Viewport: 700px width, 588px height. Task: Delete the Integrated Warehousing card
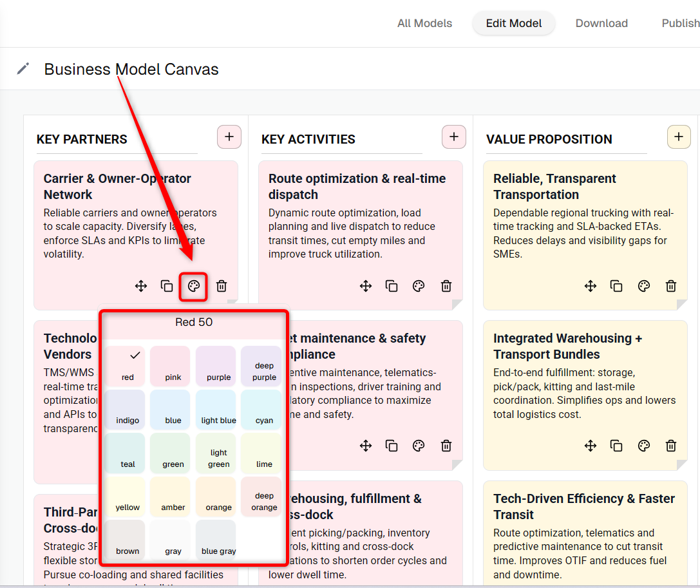coord(670,446)
